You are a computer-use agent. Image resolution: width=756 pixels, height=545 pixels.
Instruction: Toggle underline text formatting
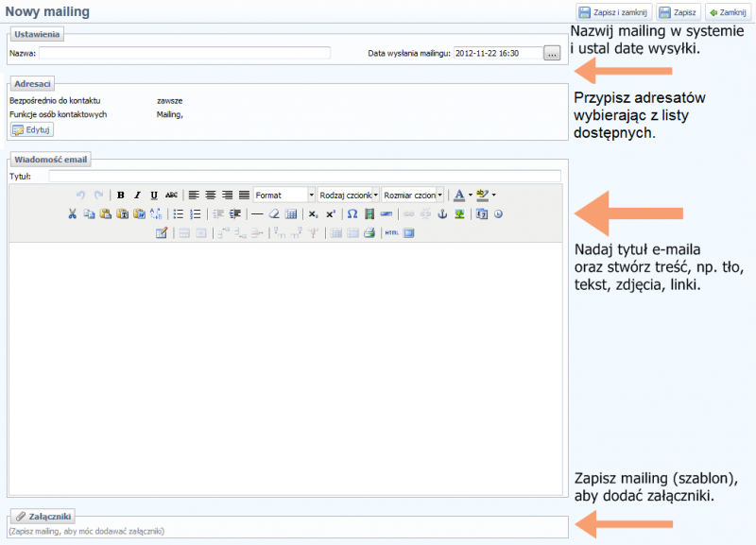pos(153,195)
